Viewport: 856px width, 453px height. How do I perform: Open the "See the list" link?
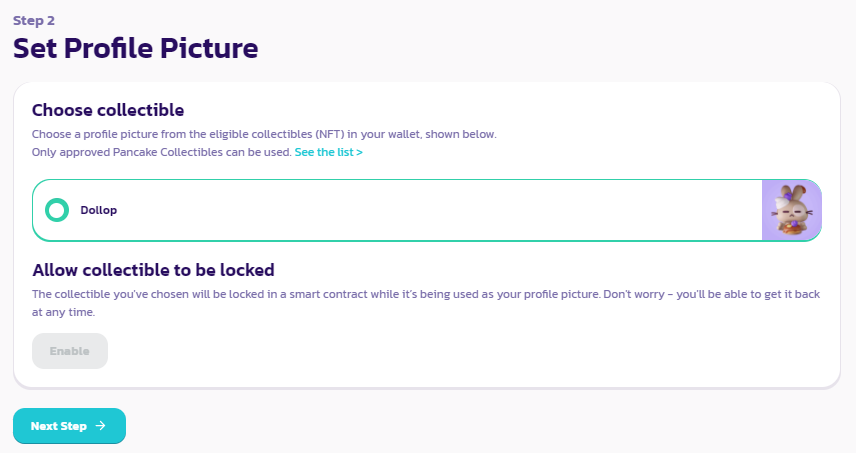point(324,152)
